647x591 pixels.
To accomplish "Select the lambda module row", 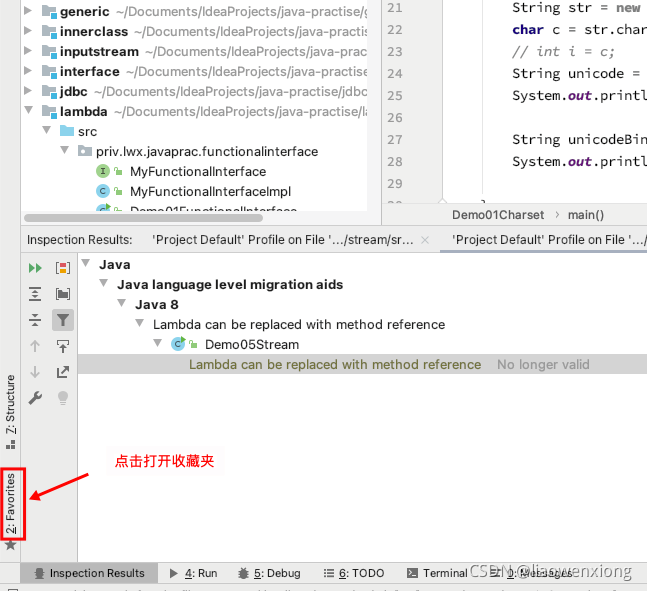I will [194, 112].
